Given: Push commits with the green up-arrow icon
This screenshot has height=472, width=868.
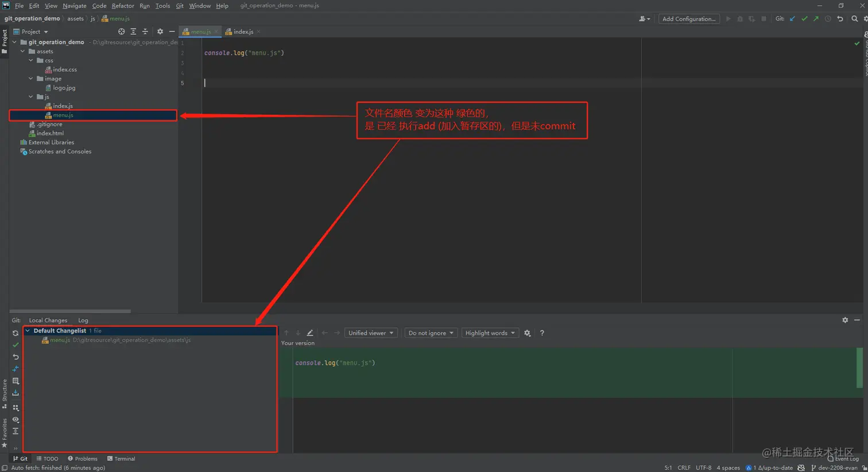Looking at the screenshot, I should [816, 18].
